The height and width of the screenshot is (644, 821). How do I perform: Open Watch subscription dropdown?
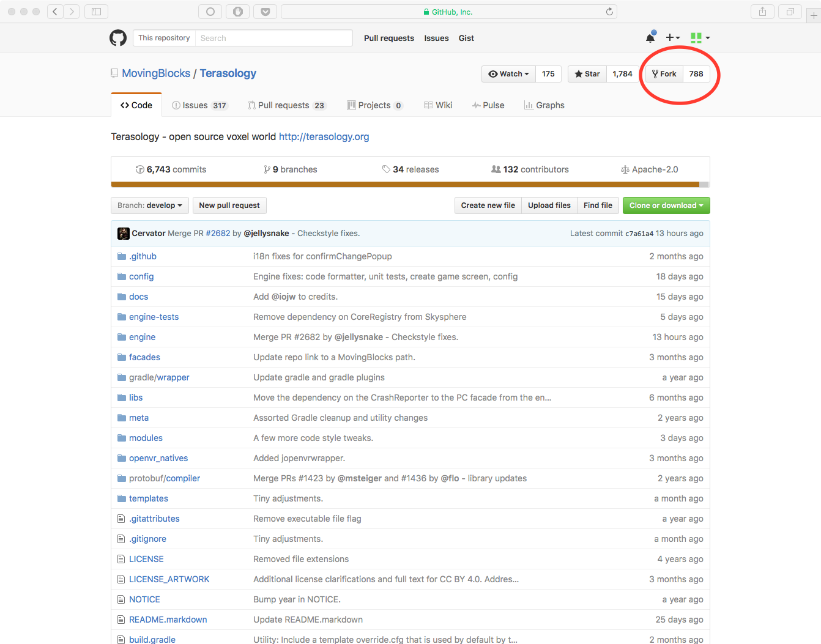coord(508,74)
